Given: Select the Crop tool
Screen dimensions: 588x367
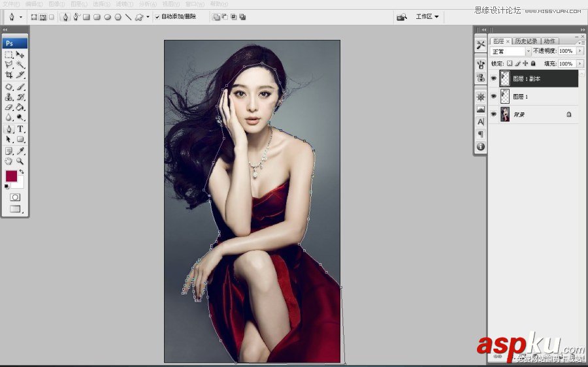Looking at the screenshot, I should point(9,74).
